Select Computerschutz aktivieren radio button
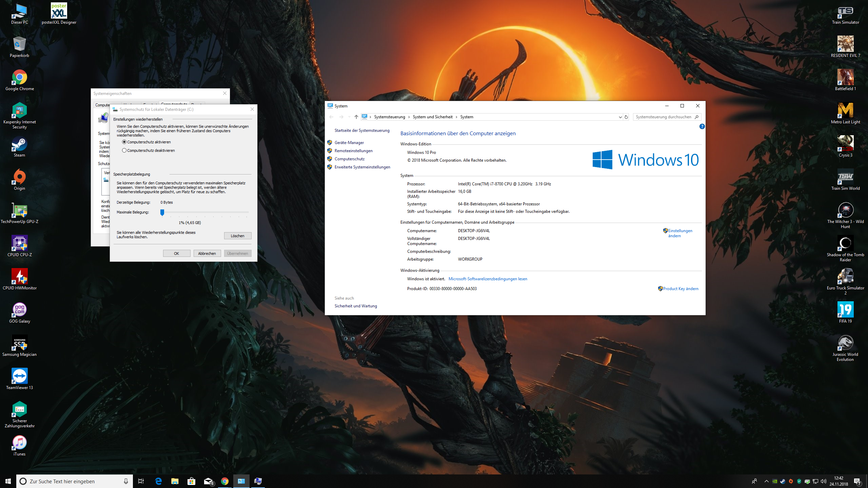 124,142
